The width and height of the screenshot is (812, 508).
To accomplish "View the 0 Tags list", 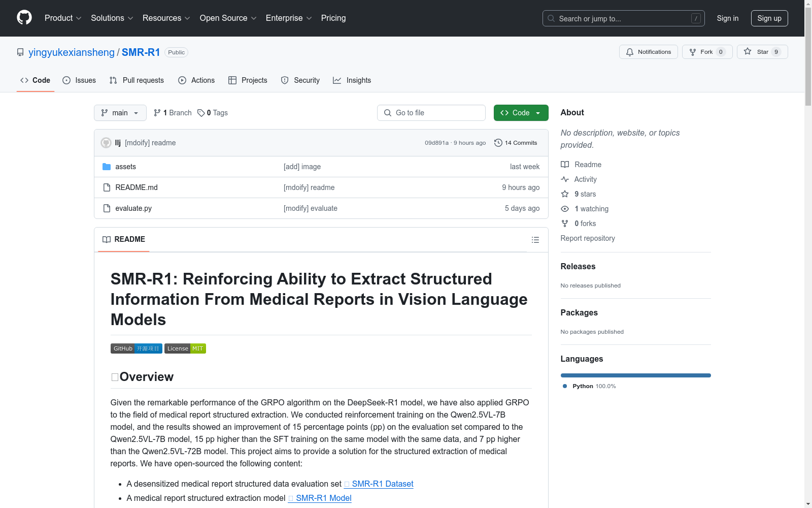I will pyautogui.click(x=213, y=113).
